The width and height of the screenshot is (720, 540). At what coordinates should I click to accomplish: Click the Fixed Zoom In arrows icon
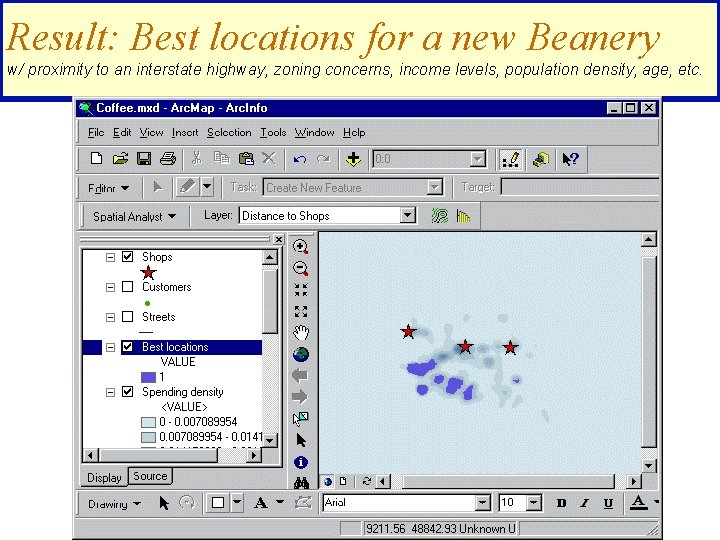tap(301, 290)
